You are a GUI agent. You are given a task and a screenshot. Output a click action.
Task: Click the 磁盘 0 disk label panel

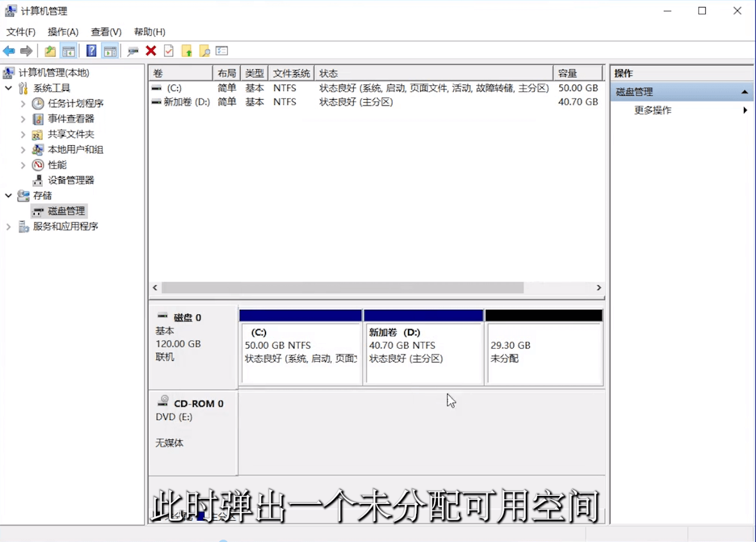click(193, 347)
